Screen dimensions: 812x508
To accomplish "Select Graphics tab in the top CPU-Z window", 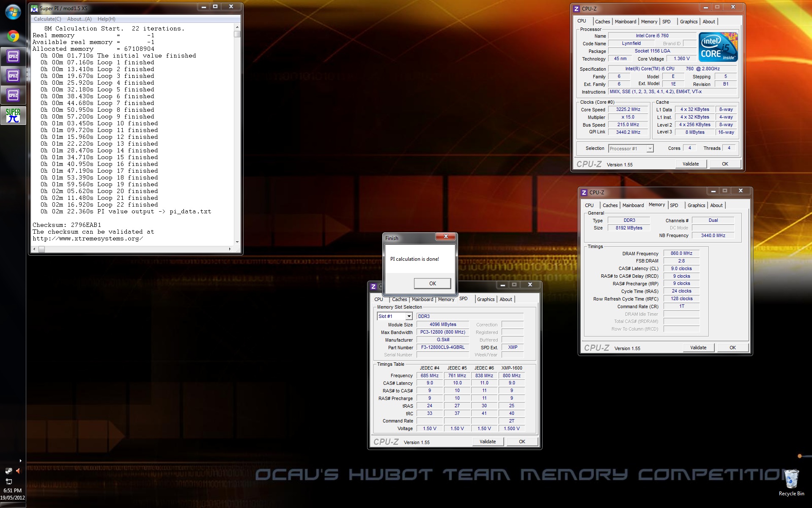I will [689, 22].
